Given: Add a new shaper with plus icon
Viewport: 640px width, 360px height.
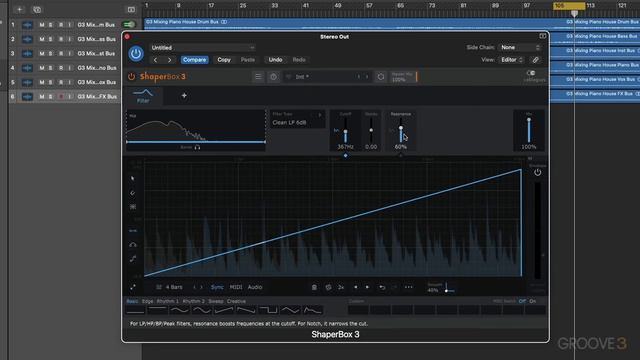Looking at the screenshot, I should tap(184, 96).
